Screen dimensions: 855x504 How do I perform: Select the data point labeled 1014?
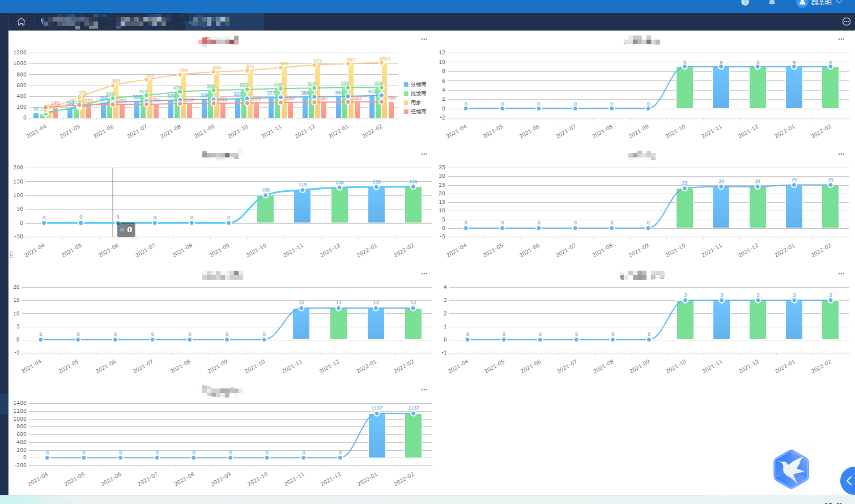click(381, 63)
